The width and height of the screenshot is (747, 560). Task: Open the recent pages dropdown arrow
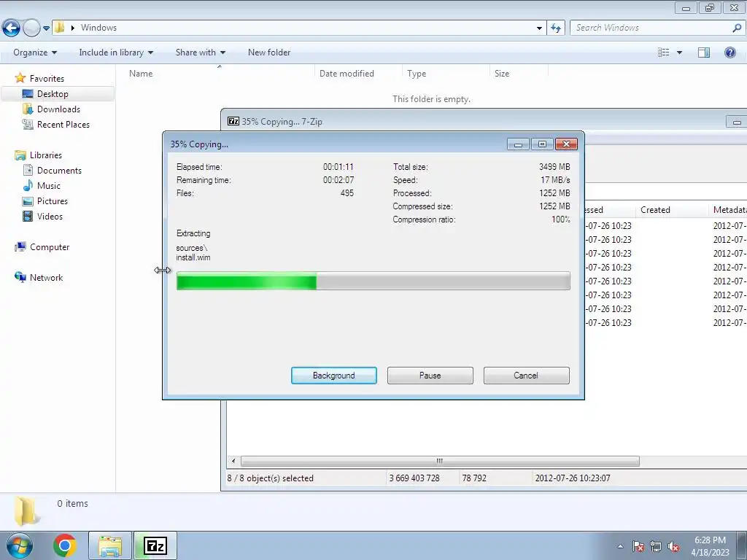click(x=46, y=28)
